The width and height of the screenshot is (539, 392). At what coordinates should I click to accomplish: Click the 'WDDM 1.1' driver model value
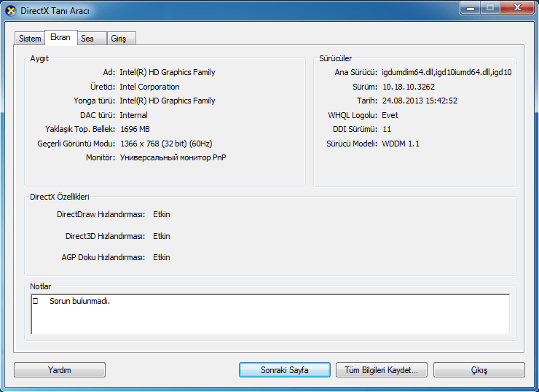(401, 144)
